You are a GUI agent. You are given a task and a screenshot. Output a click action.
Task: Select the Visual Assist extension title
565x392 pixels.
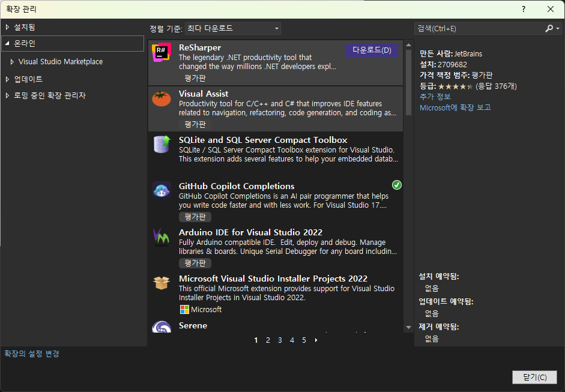[x=204, y=94]
